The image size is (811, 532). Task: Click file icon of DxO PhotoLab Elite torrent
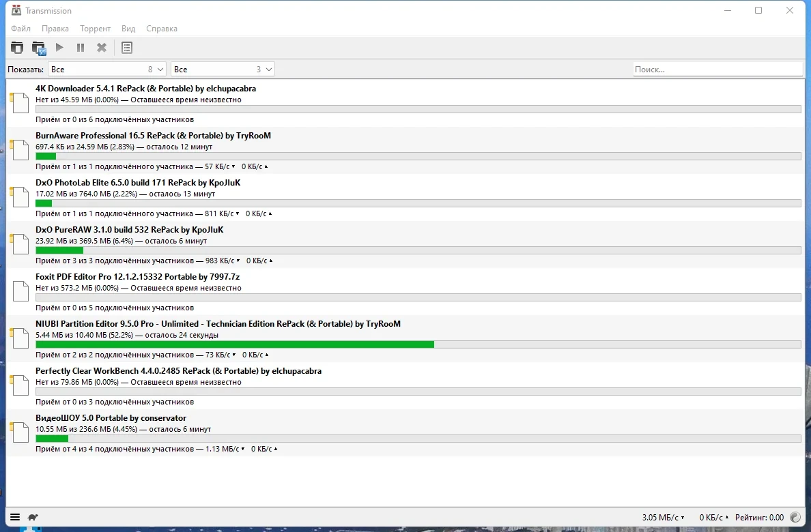coord(20,197)
